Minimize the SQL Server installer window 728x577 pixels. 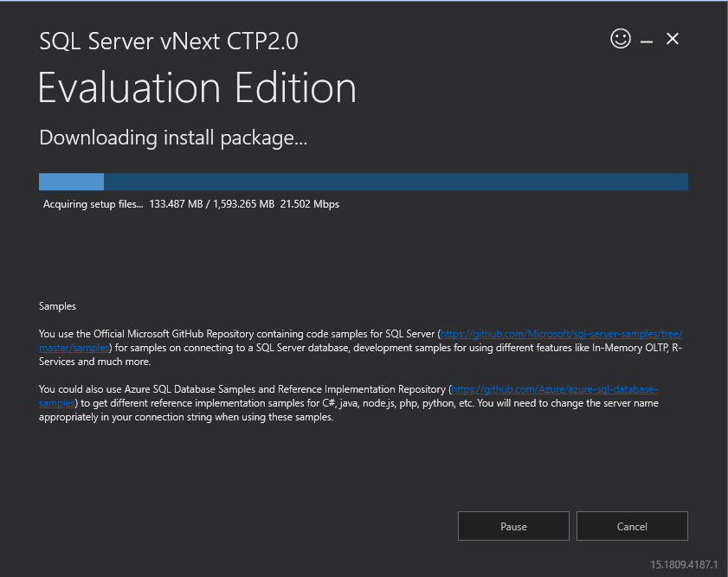[x=647, y=41]
